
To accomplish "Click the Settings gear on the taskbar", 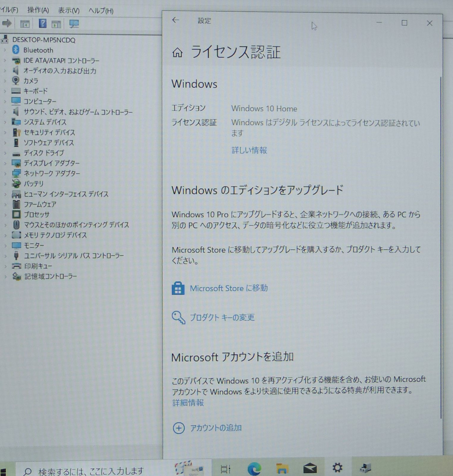I will 337,468.
